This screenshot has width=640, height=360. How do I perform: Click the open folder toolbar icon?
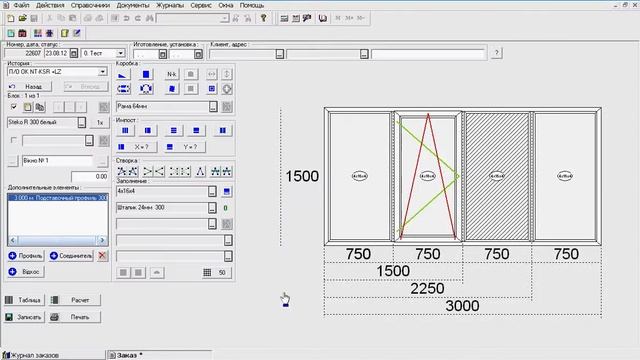pyautogui.click(x=22, y=18)
